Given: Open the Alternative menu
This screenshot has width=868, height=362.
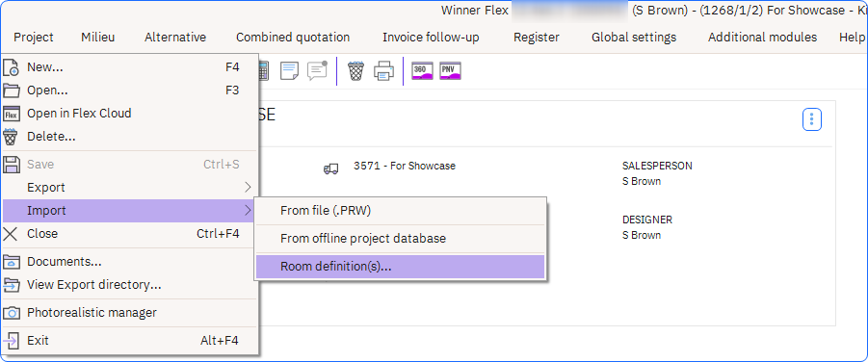Looking at the screenshot, I should (x=175, y=38).
